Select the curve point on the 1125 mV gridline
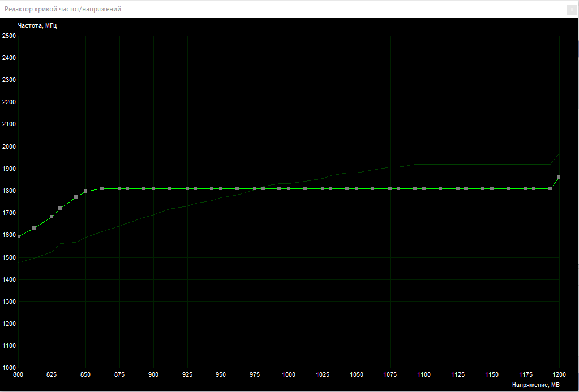 458,188
